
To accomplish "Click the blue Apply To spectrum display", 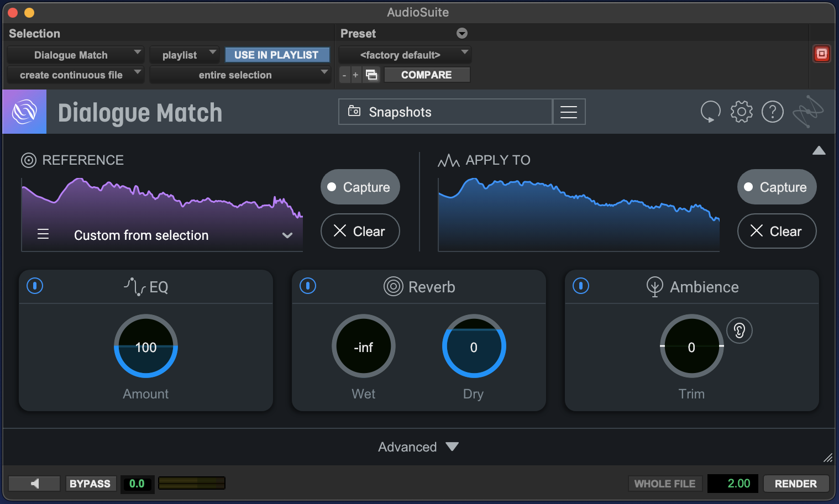I will [579, 214].
